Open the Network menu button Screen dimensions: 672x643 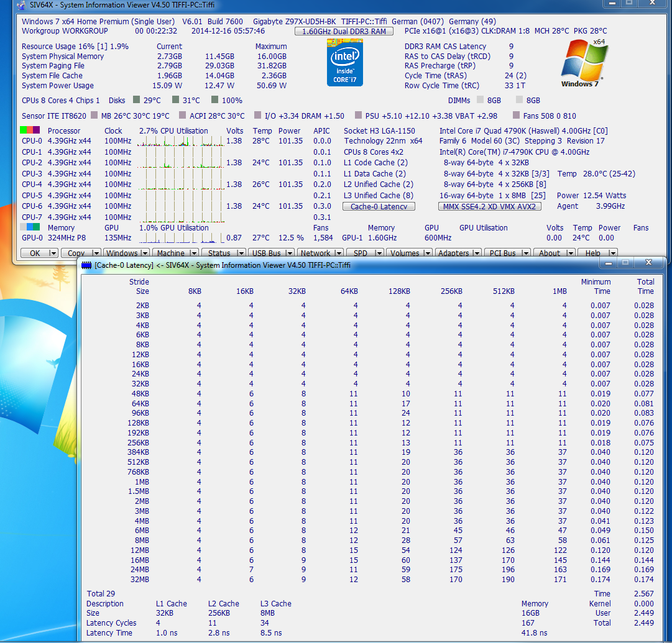[315, 253]
